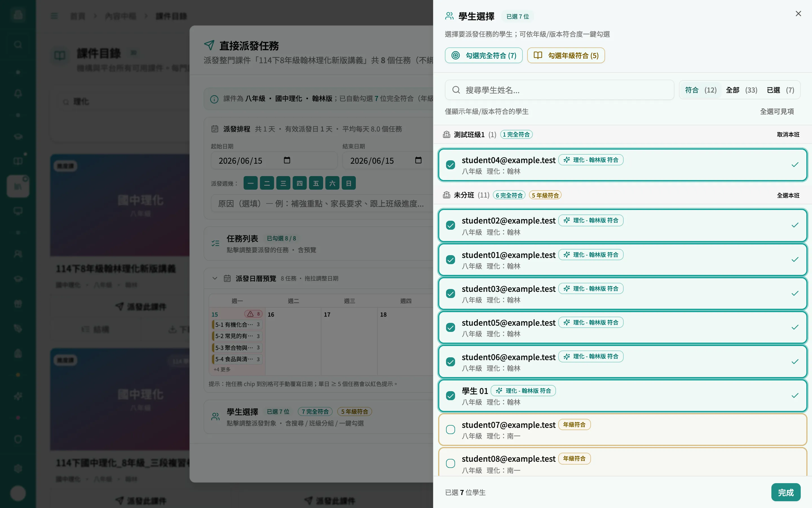The width and height of the screenshot is (812, 508).
Task: Click the 5-1 有機化合 task chip
Action: point(237,325)
